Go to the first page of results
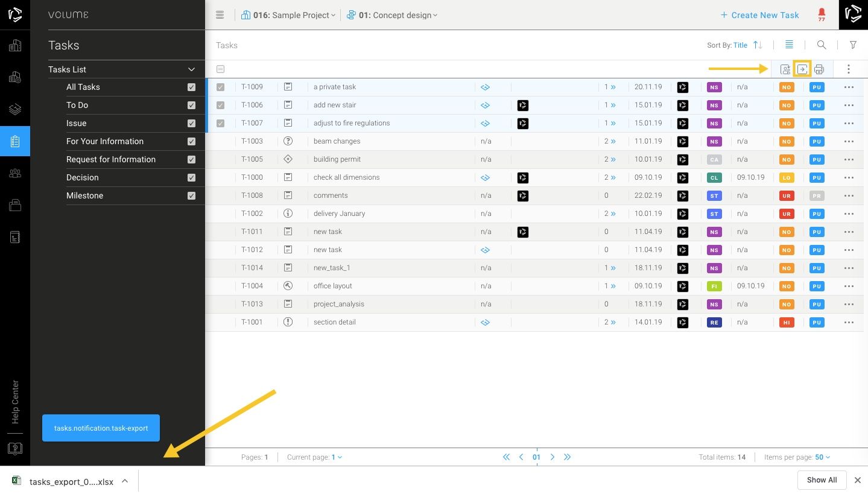The height and width of the screenshot is (494, 868). coord(507,457)
